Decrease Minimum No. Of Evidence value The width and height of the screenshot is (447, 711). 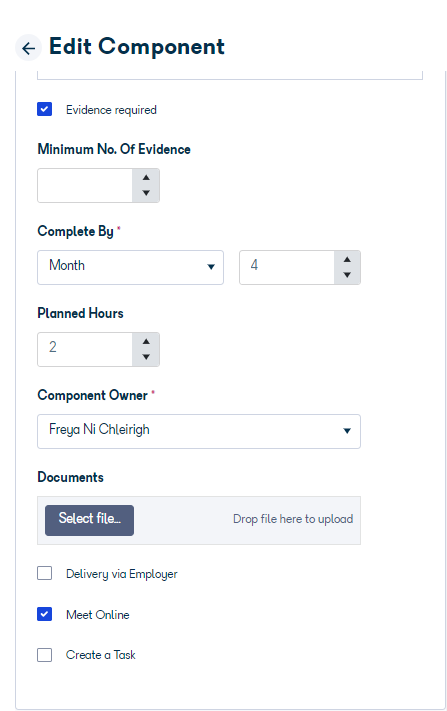coord(146,193)
